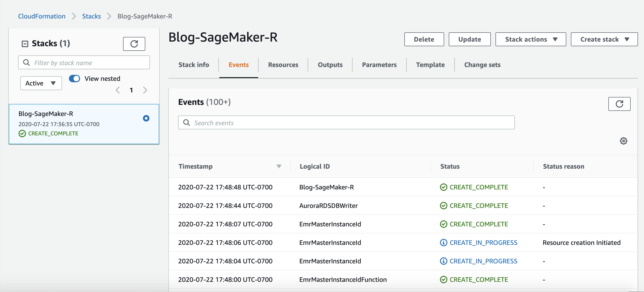Click Status column header
This screenshot has height=292, width=644.
[x=450, y=167]
